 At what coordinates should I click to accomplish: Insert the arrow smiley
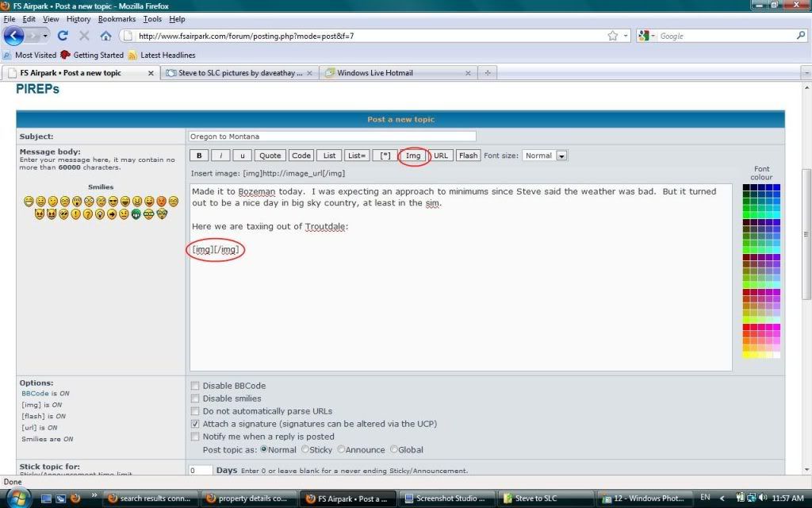click(x=112, y=214)
